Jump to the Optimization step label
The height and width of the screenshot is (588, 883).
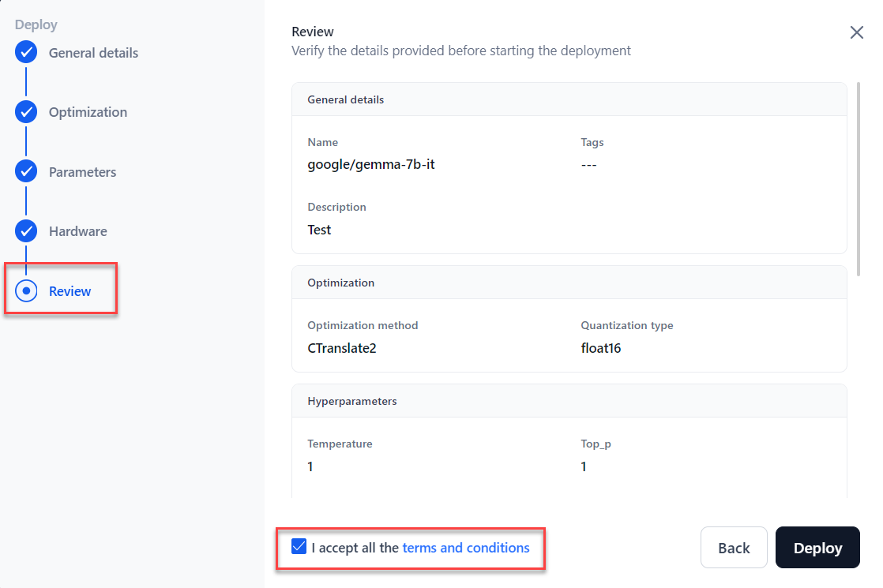tap(88, 112)
